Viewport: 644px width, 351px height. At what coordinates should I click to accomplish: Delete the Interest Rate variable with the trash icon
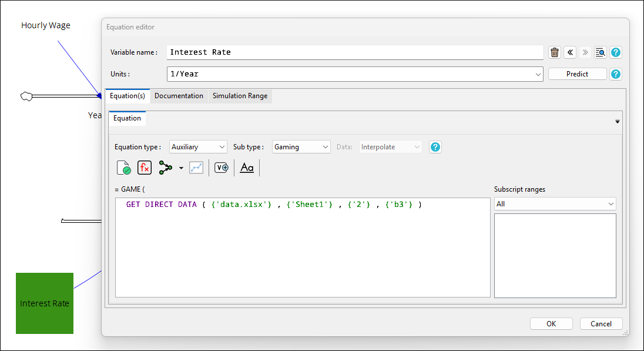tap(554, 52)
